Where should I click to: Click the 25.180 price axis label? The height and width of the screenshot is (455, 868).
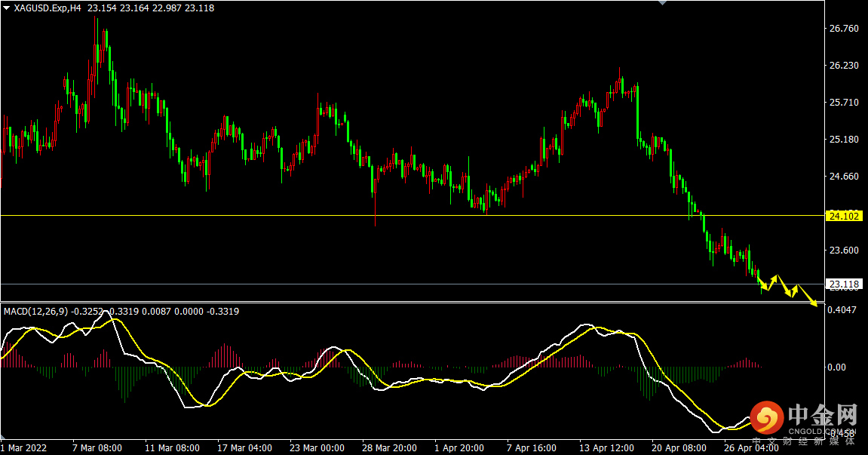[844, 139]
